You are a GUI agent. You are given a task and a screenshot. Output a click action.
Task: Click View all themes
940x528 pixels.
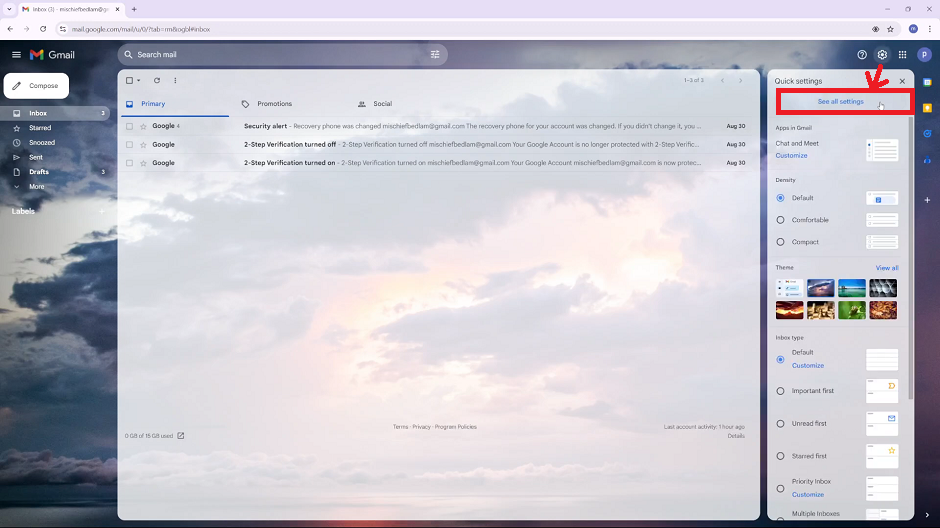tap(887, 268)
